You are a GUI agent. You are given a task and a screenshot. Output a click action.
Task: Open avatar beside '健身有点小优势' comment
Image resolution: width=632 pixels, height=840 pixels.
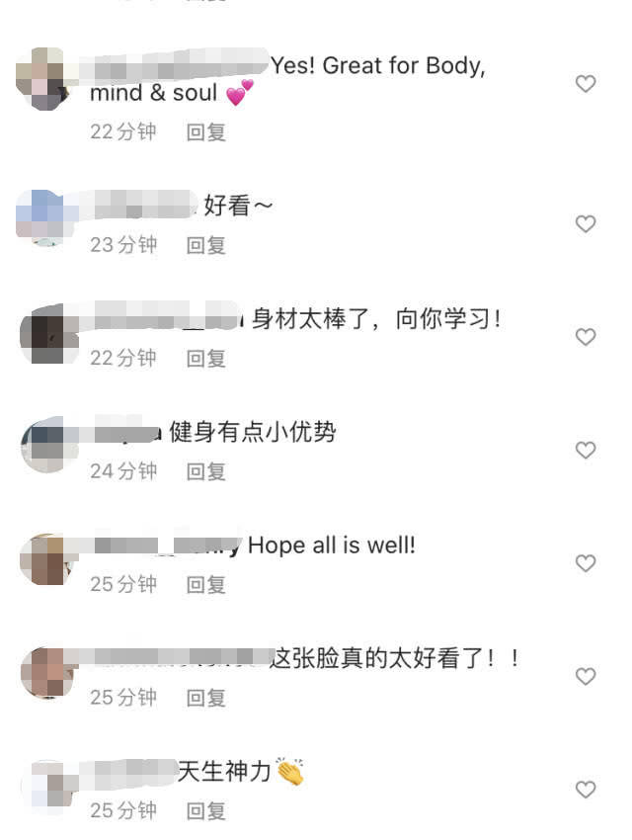pos(48,446)
